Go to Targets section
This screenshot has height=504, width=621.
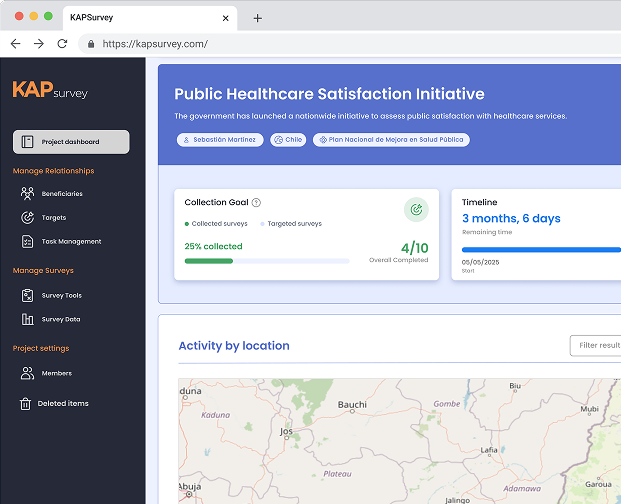tap(54, 217)
